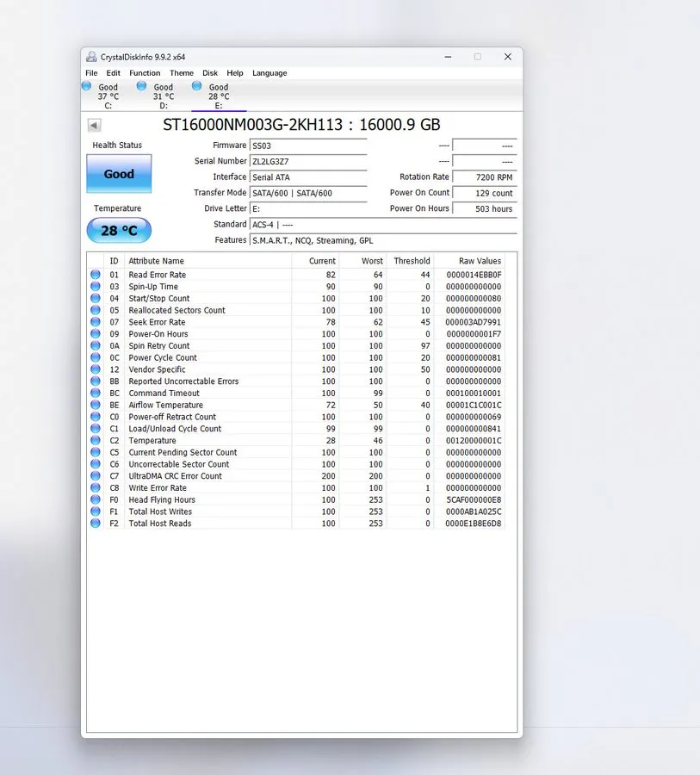Click the status dot for Write Error Rate

(x=96, y=488)
